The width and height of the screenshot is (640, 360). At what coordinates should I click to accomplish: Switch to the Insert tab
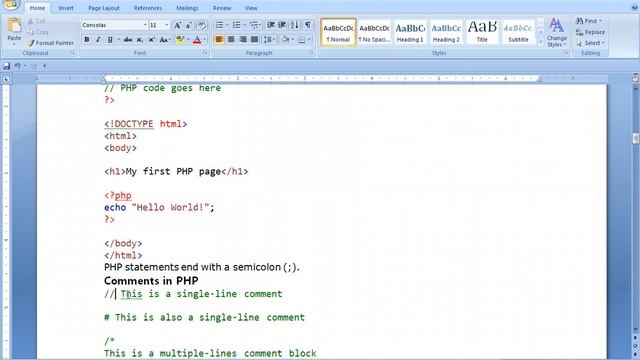click(66, 8)
